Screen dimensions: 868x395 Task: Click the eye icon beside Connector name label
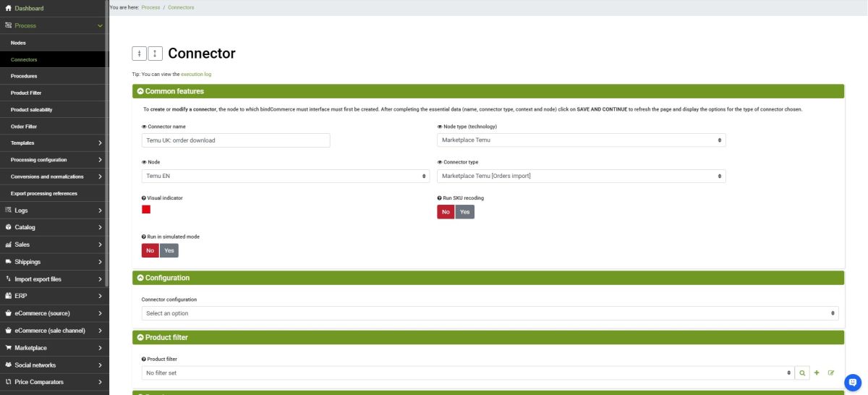click(x=144, y=127)
